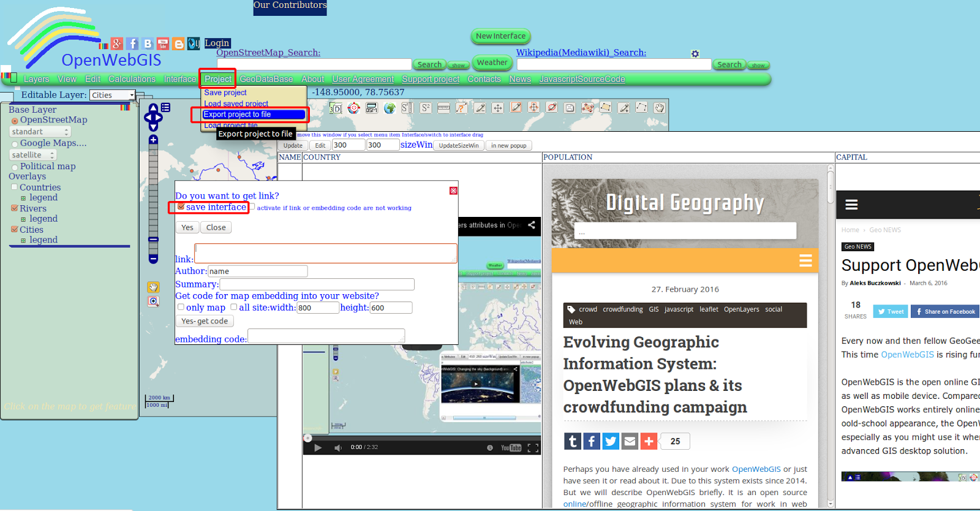Open the Editable Layer dropdown
Image resolution: width=980 pixels, height=511 pixels.
point(112,95)
